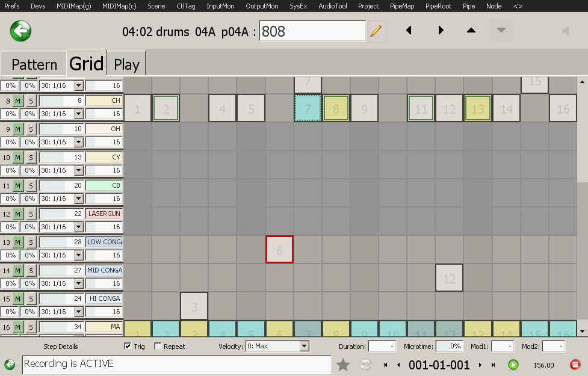Click the pattern name field containing 808

point(312,31)
